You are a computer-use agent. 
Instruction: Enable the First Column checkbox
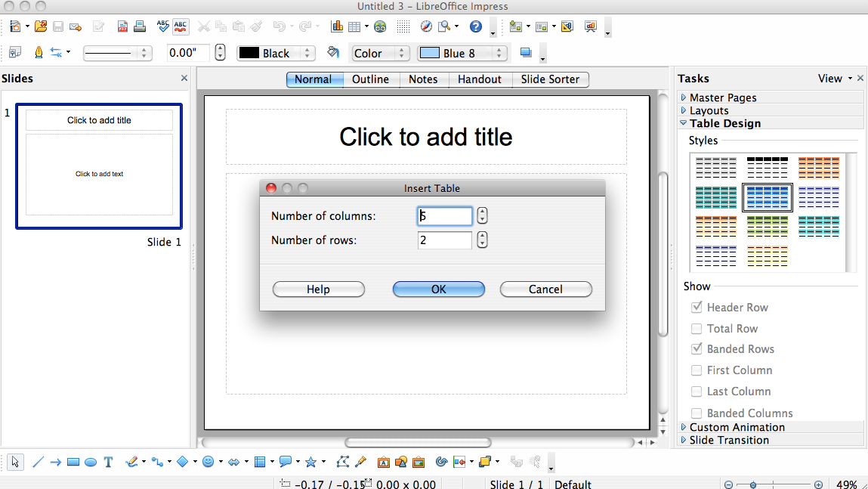pos(697,370)
